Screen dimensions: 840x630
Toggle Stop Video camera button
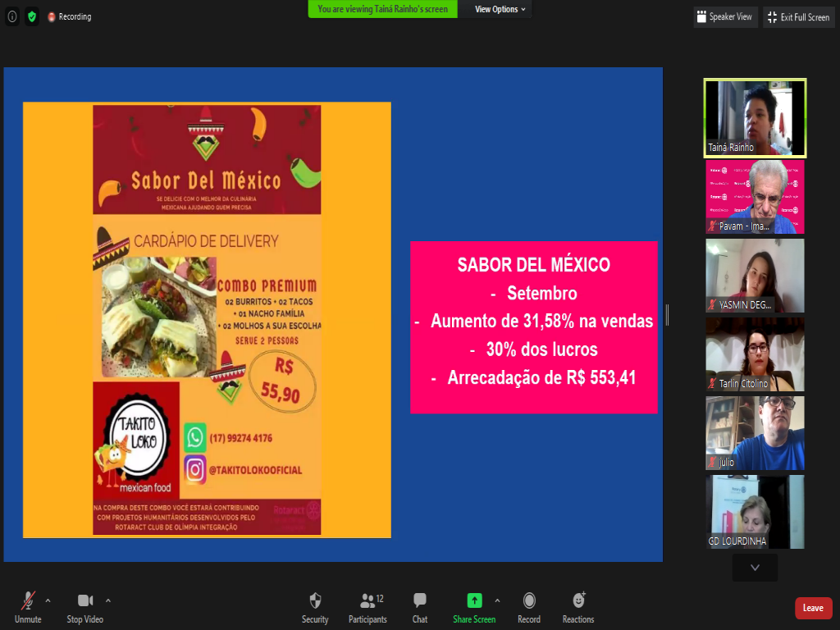tap(85, 601)
